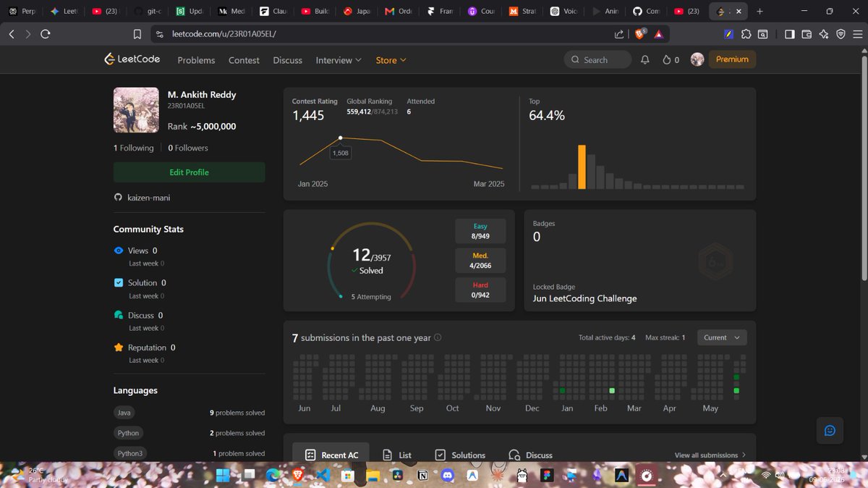This screenshot has height=488, width=868.
Task: Open the Leo AI sparkle icon
Action: (x=823, y=34)
